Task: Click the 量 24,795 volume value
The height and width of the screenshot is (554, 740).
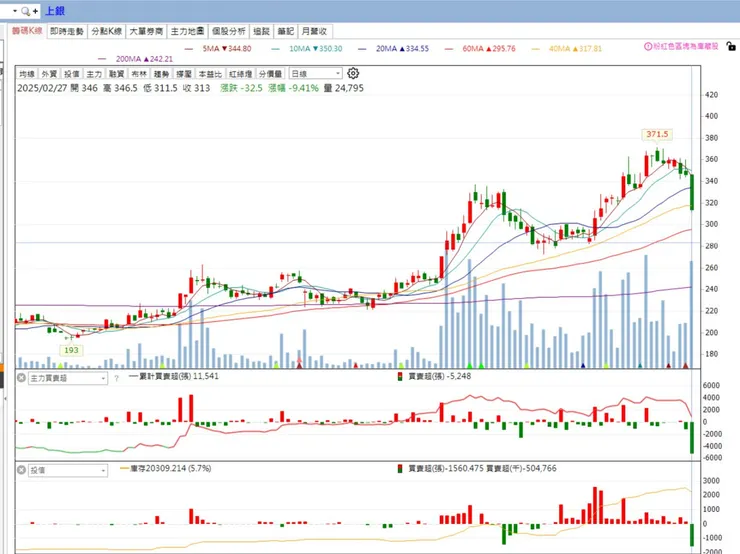Action: pos(344,88)
